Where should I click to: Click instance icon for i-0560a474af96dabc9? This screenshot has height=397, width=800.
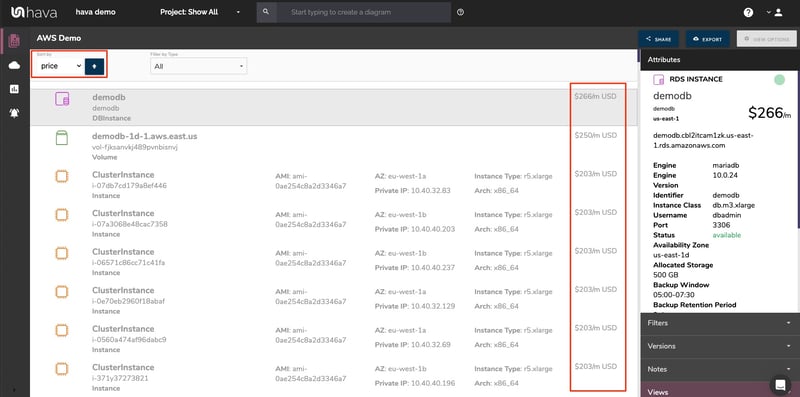(x=62, y=330)
